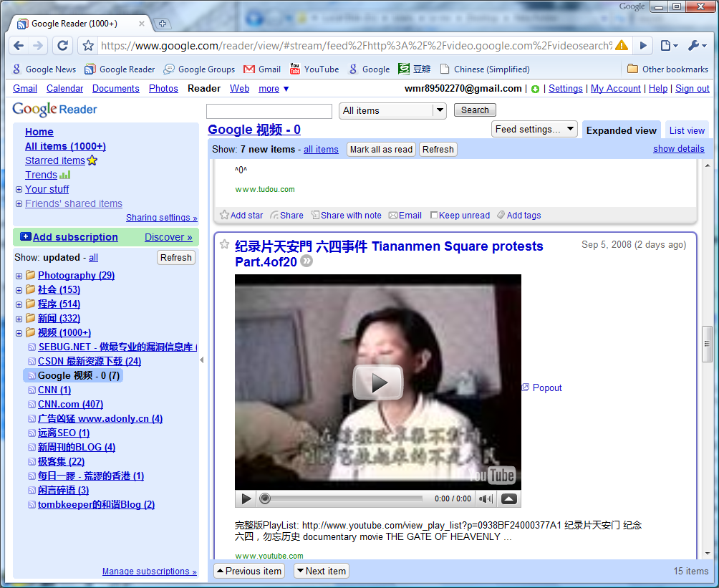Open the All items search scope dropdown
Screen dimensions: 719x588
(392, 110)
